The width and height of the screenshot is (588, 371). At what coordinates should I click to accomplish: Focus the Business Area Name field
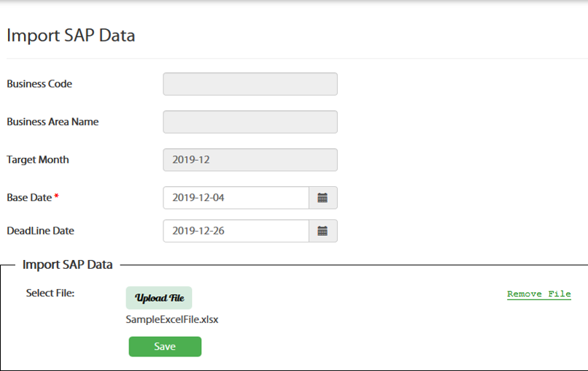[x=250, y=122]
